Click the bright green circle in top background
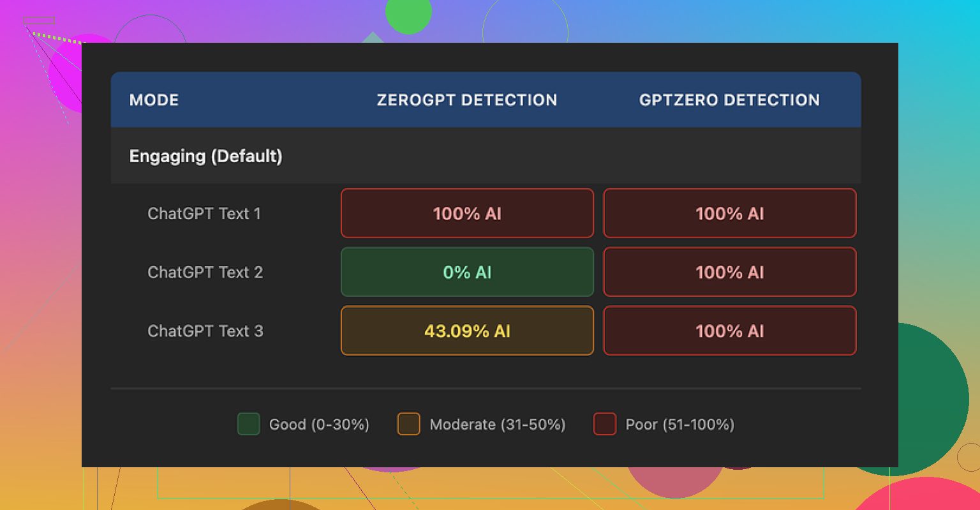980x510 pixels. pyautogui.click(x=408, y=14)
